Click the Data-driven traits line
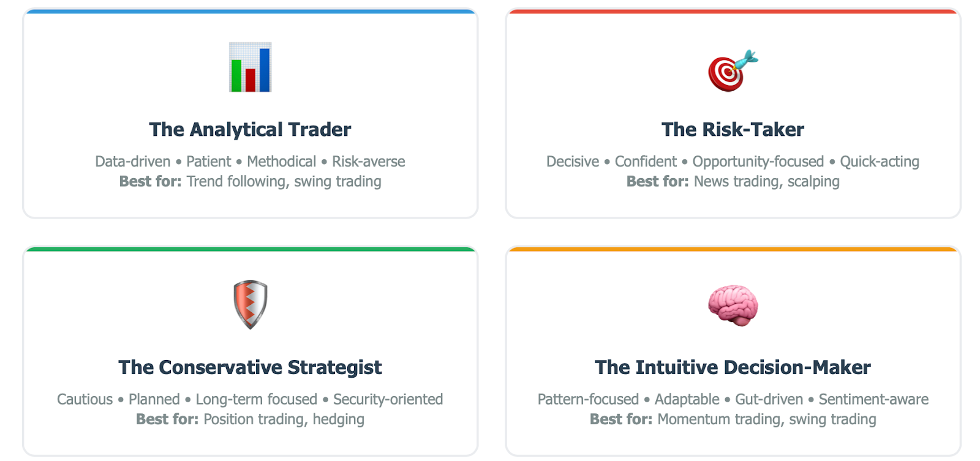Image resolution: width=980 pixels, height=461 pixels. coord(250,162)
